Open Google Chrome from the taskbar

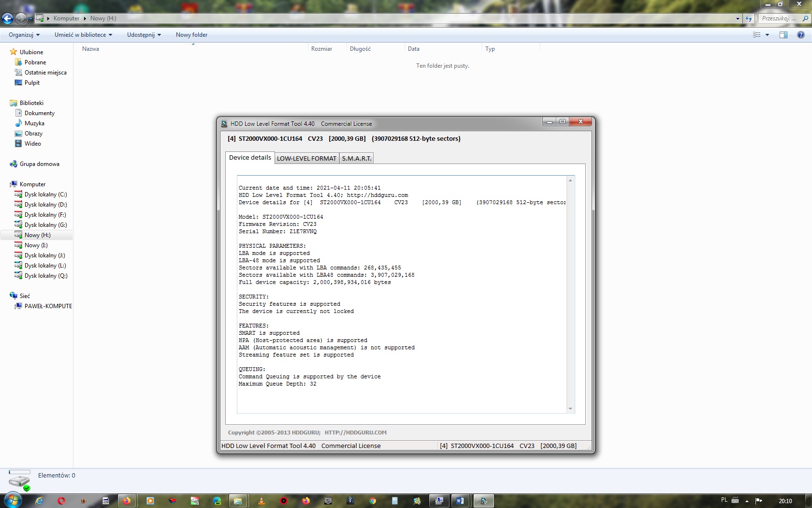[x=373, y=501]
